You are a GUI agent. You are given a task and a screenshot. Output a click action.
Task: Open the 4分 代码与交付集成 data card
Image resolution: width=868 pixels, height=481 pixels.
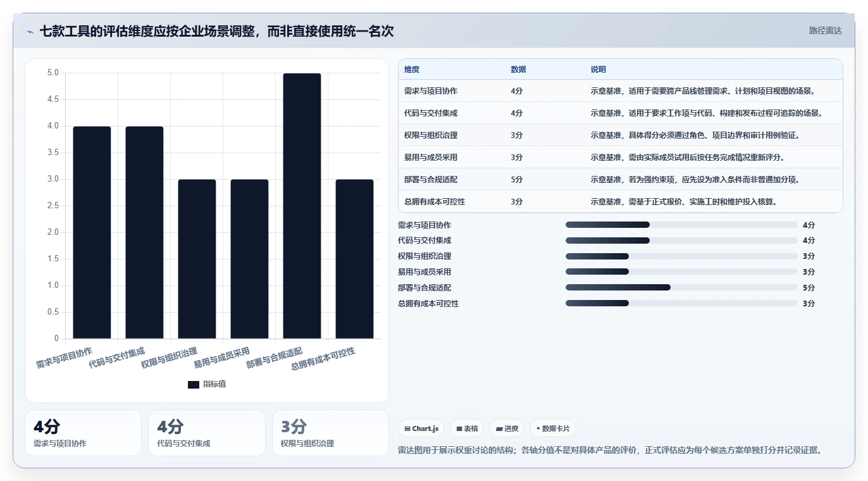click(207, 433)
